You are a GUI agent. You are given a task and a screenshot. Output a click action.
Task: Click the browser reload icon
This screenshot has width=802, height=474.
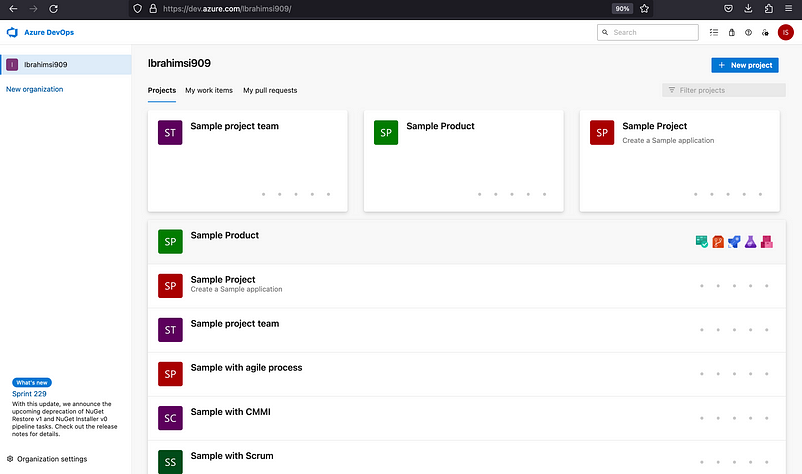(53, 9)
